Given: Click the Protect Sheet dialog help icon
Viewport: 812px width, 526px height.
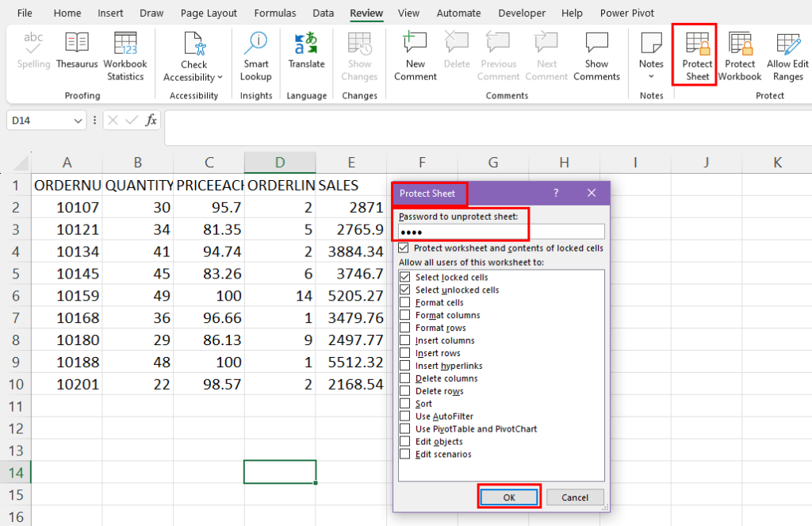Looking at the screenshot, I should pos(556,193).
